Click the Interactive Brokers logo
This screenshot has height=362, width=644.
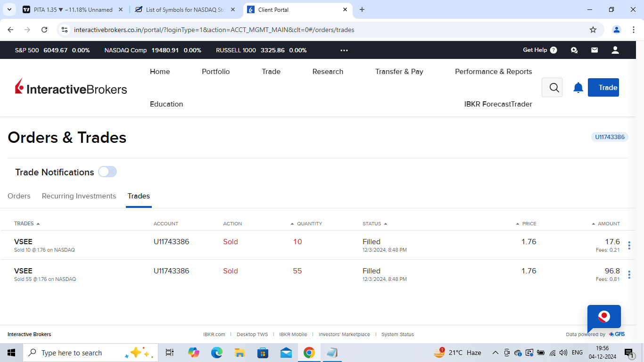point(71,87)
